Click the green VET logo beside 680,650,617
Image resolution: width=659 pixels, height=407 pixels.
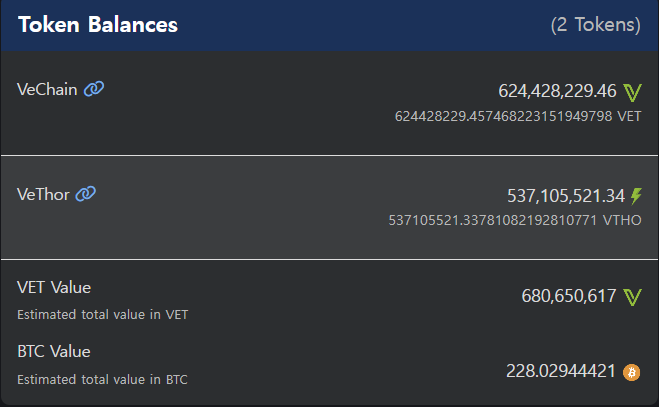click(x=632, y=297)
